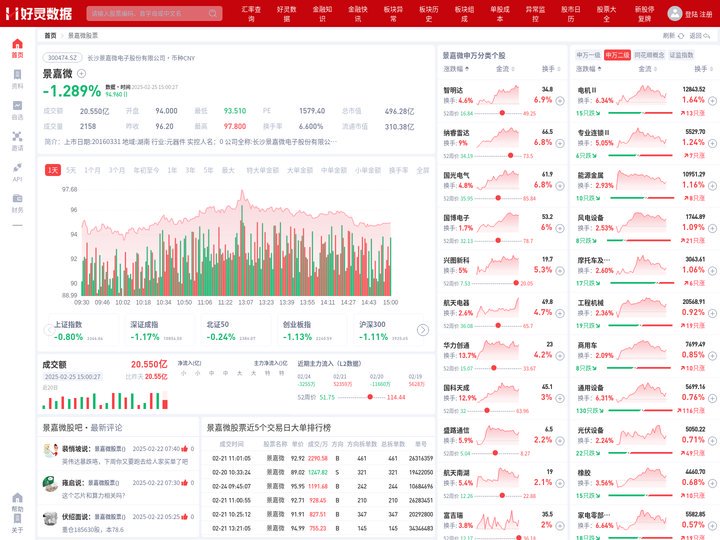Open 金融知识 in top menu
This screenshot has height=540, width=720.
[x=322, y=14]
